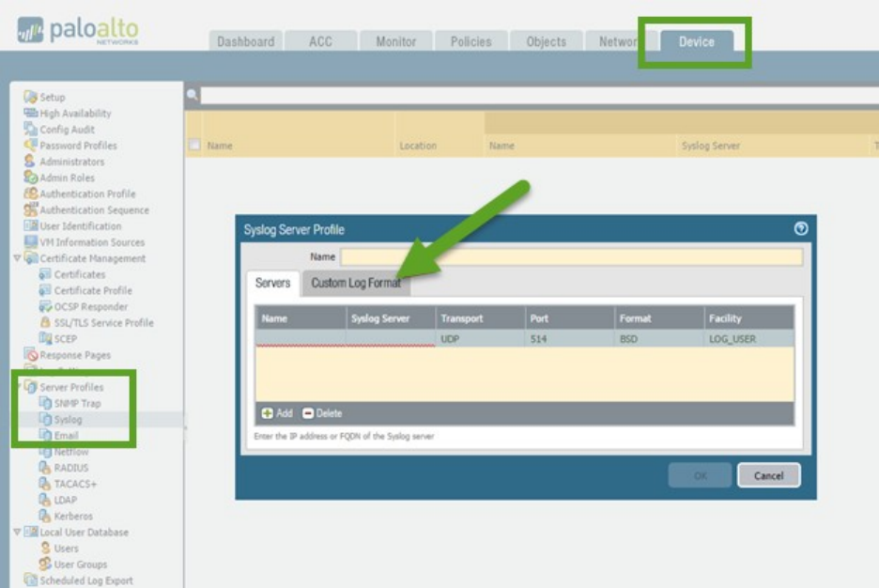Open the UDP transport cell
Image resolution: width=879 pixels, height=588 pixels.
(480, 338)
